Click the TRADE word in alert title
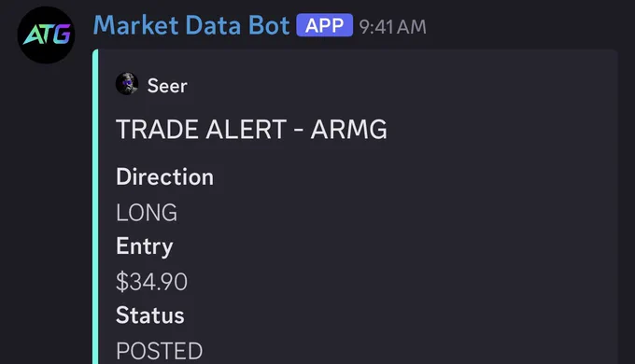This screenshot has width=635, height=364. [x=158, y=130]
